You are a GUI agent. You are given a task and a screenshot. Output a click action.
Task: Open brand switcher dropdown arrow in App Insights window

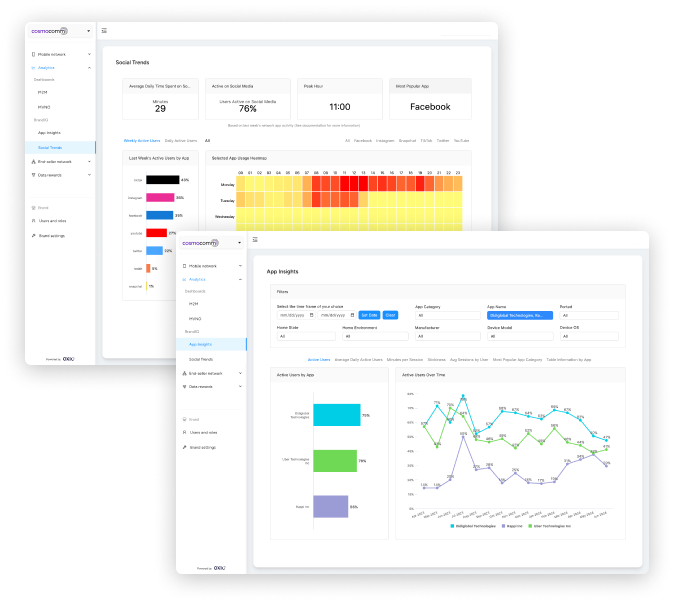point(239,243)
